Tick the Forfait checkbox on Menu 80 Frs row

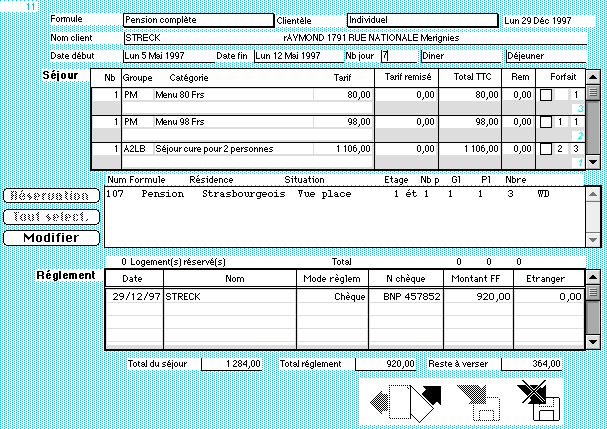[x=545, y=95]
